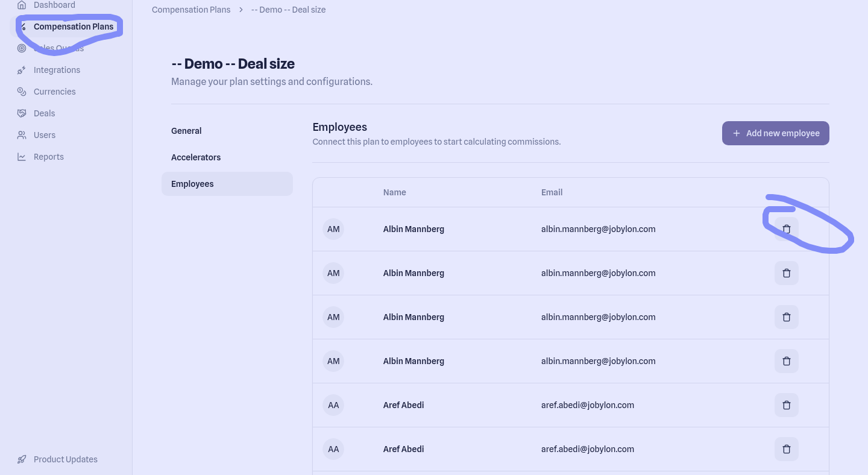Click trash icon on second Aref Abedi row
The image size is (868, 475).
point(786,449)
